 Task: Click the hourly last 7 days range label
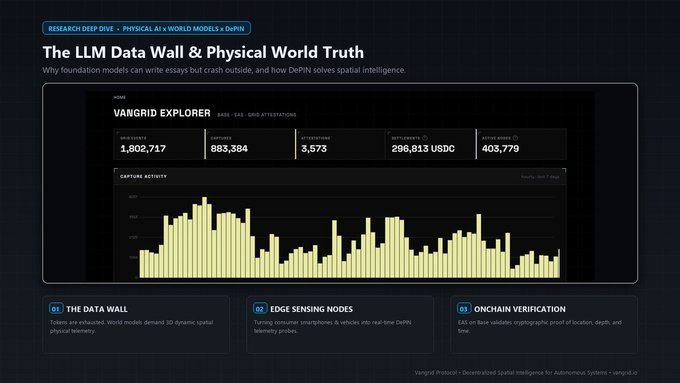tap(540, 177)
